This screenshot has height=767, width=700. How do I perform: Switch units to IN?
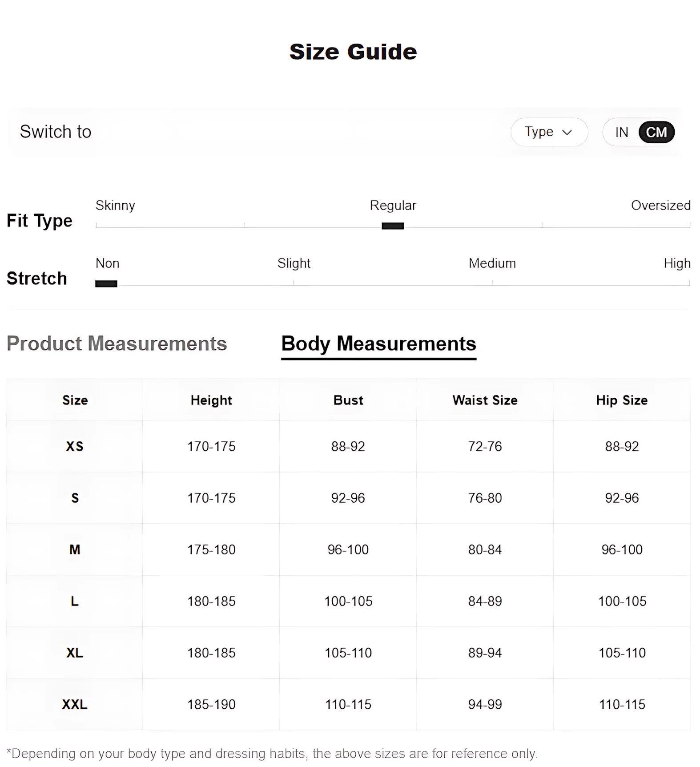coord(621,133)
